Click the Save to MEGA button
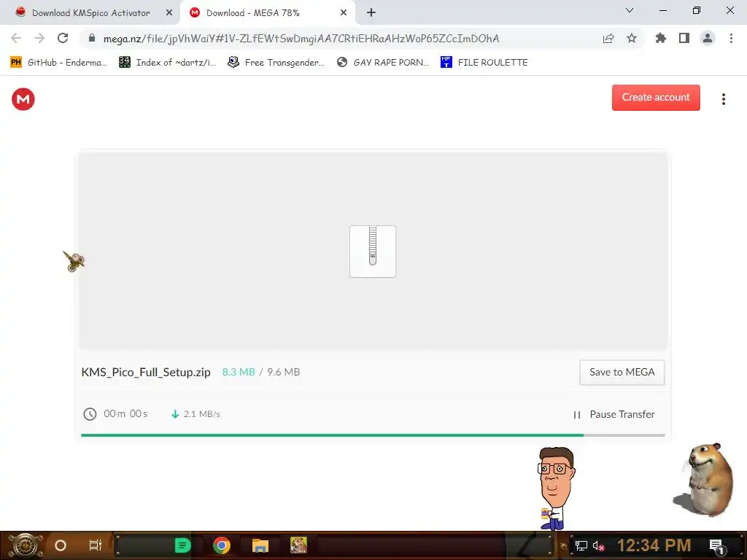Screen dimensions: 747x560 pos(622,373)
